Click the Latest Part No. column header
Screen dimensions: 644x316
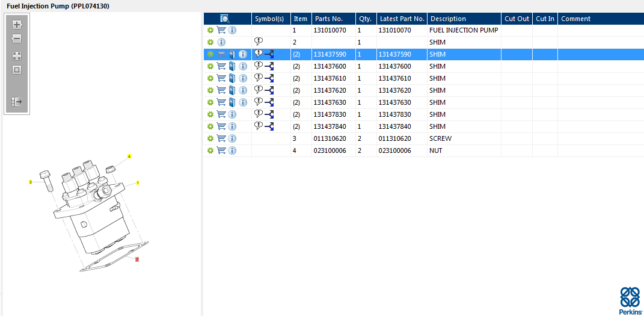coord(402,19)
